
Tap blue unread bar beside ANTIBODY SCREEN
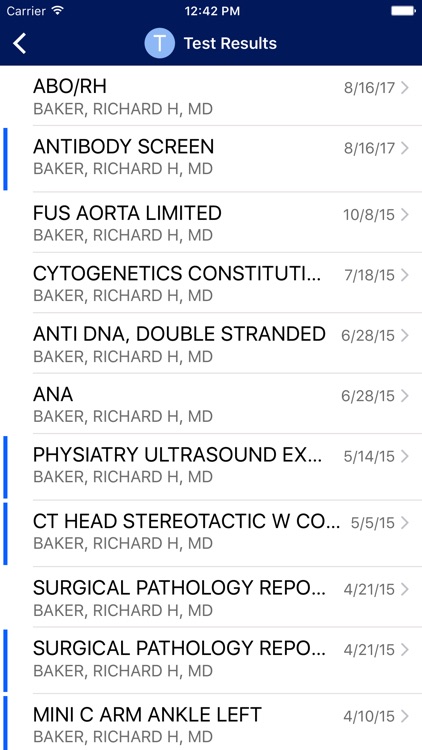(5, 159)
